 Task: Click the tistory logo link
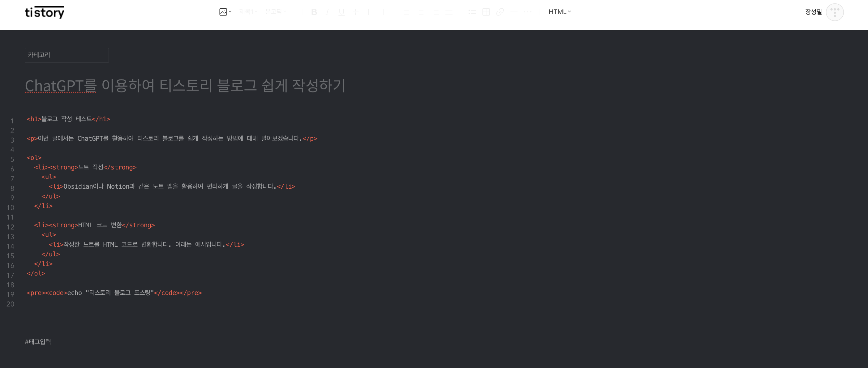pos(45,12)
